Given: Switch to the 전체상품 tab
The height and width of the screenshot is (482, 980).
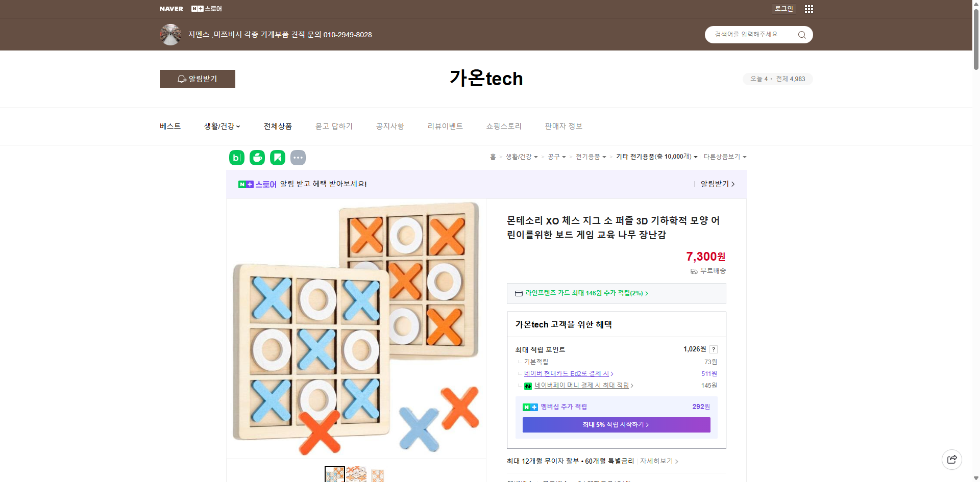Looking at the screenshot, I should click(278, 126).
